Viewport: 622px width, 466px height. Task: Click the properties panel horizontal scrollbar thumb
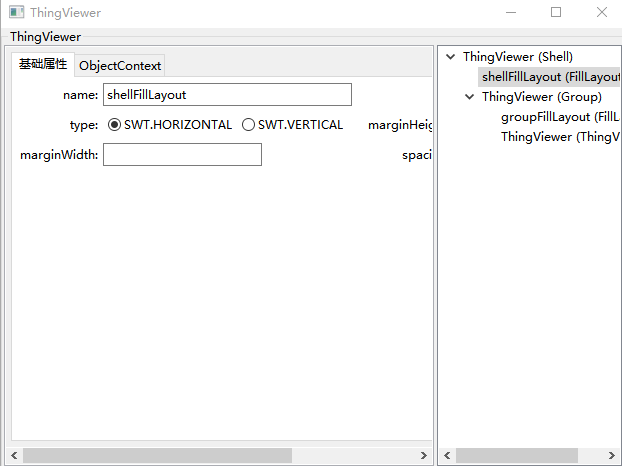[158, 455]
